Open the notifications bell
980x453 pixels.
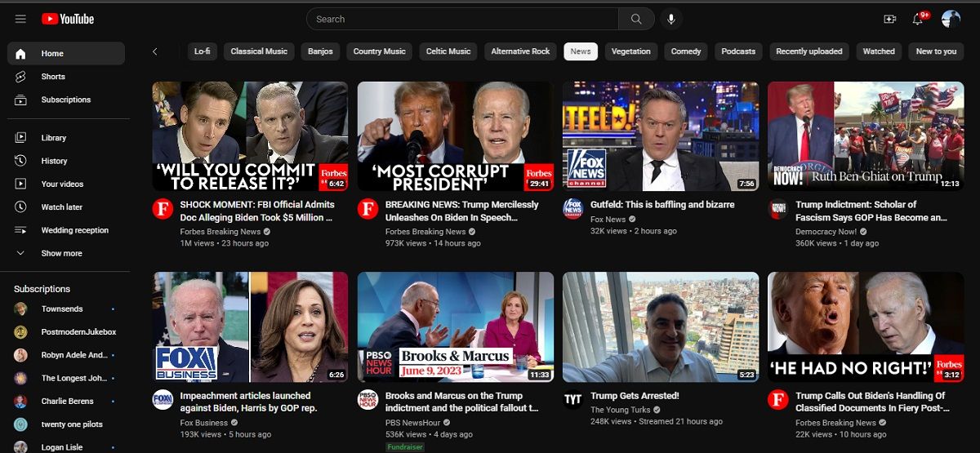click(918, 19)
